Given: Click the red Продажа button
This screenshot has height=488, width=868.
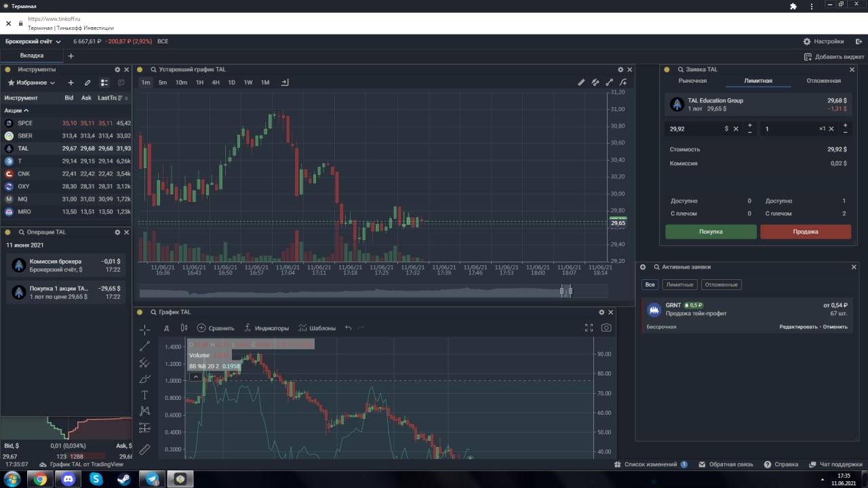Looking at the screenshot, I should pos(806,232).
